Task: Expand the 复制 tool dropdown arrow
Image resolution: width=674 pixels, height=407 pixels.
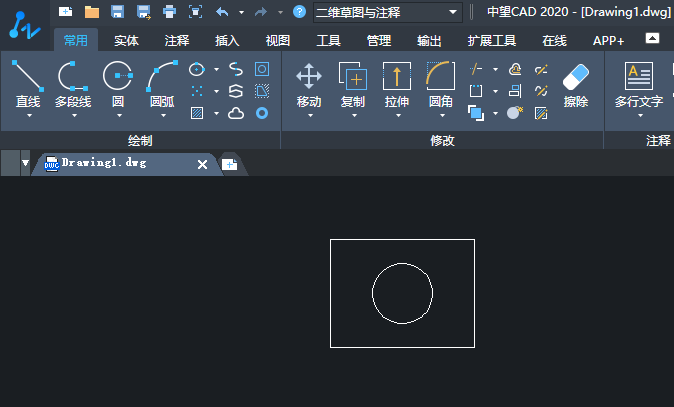Action: [355, 116]
